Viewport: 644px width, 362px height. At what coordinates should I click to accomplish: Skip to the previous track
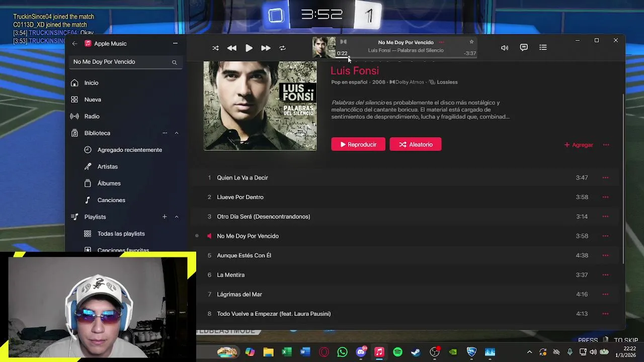coord(231,48)
